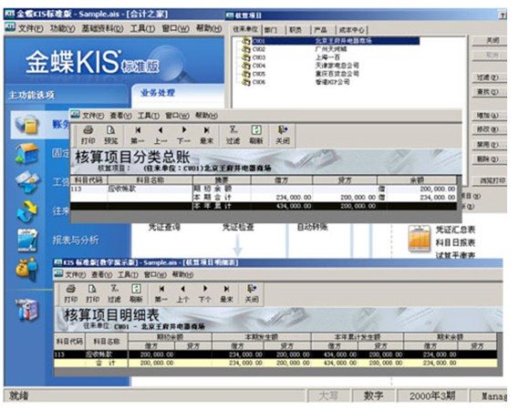Open 查看(V) menu in 分类总账 window
519x420 pixels.
point(120,116)
